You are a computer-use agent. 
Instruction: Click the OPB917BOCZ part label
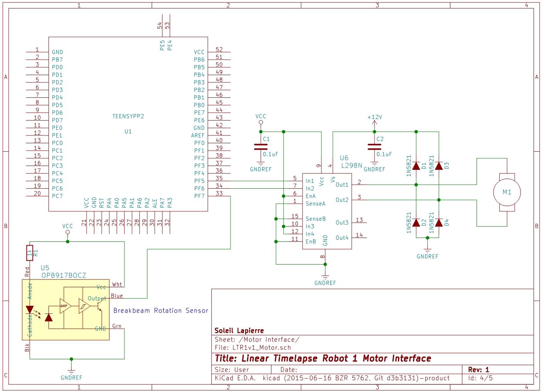pyautogui.click(x=64, y=275)
